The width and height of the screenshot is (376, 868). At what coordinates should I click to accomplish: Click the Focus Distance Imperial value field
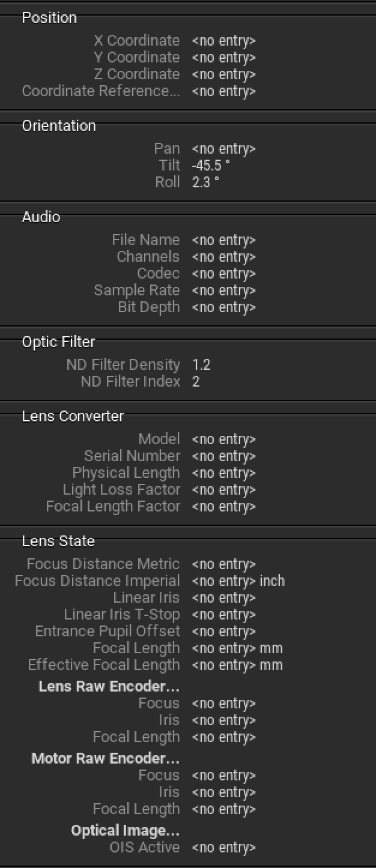coord(223,581)
